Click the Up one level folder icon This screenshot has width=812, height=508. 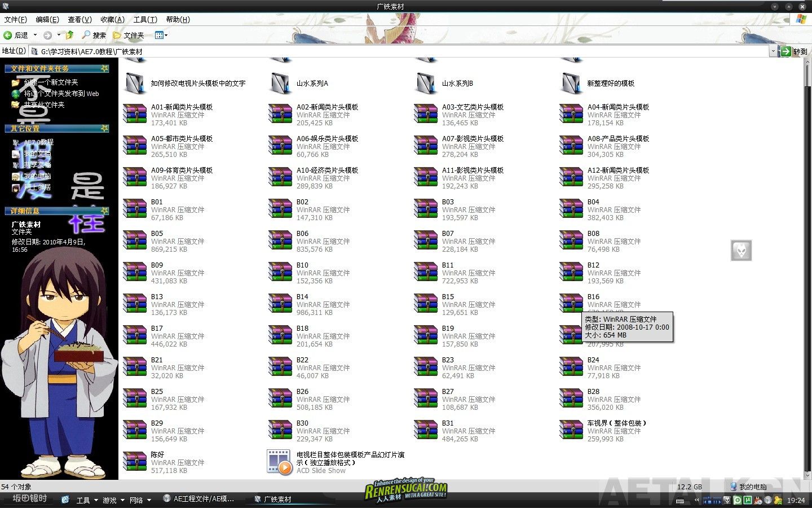coord(70,35)
